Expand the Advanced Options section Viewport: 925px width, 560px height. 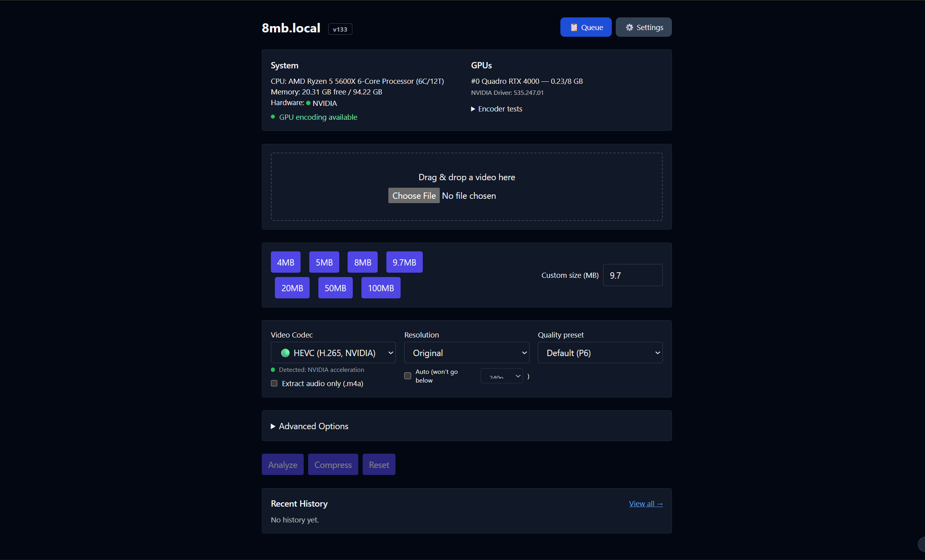[x=309, y=426]
